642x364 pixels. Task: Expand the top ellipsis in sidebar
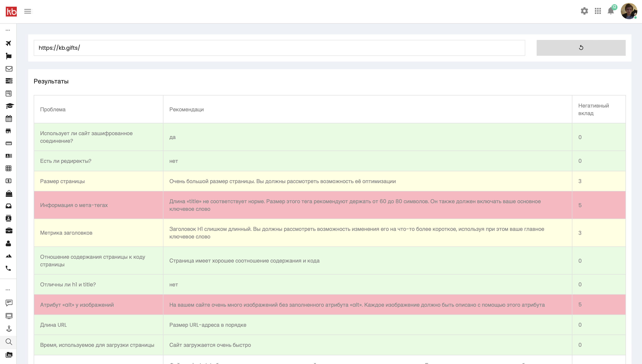8,30
